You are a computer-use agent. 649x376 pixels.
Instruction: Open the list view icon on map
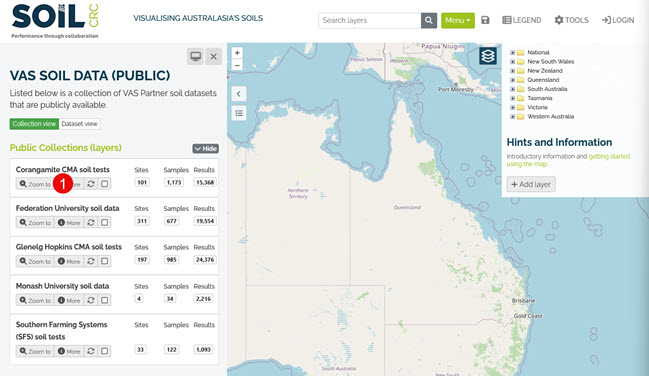(x=239, y=113)
